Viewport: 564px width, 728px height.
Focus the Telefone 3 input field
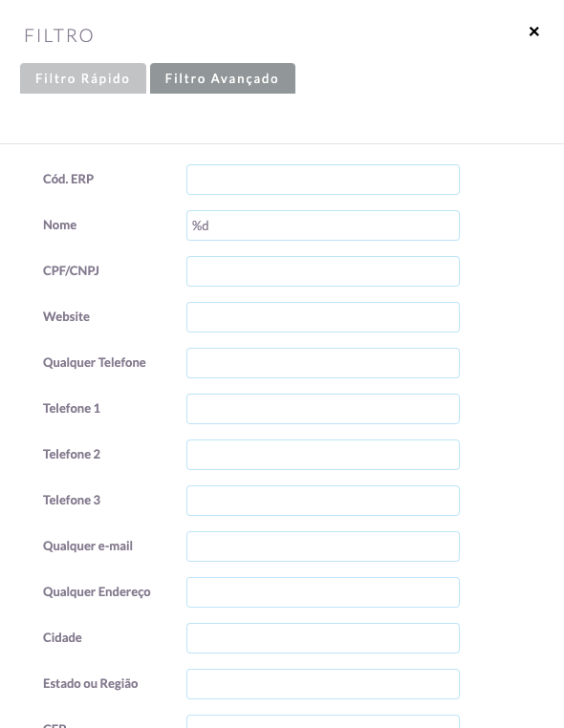point(323,501)
